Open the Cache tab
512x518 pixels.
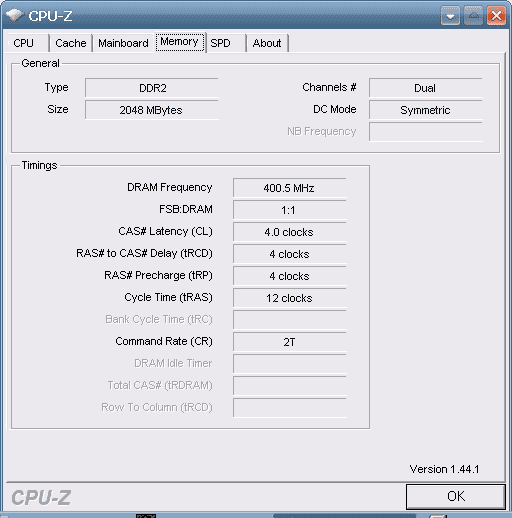tap(71, 43)
